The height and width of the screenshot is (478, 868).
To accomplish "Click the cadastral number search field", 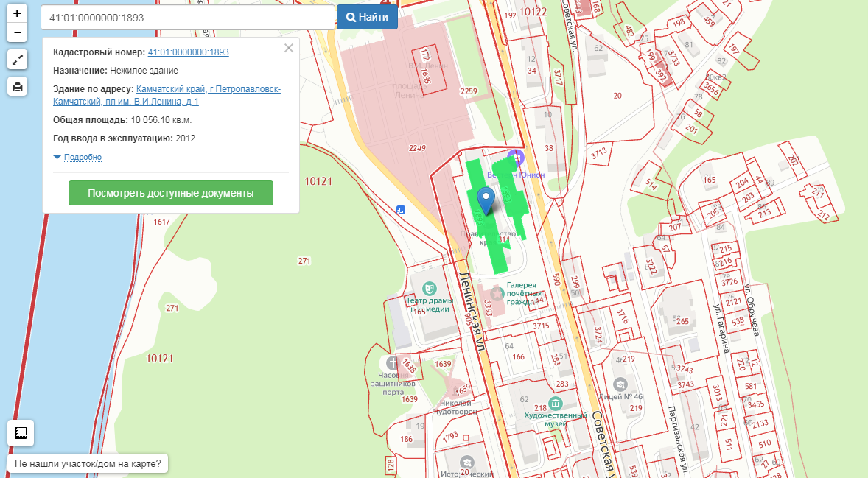I will 188,18.
